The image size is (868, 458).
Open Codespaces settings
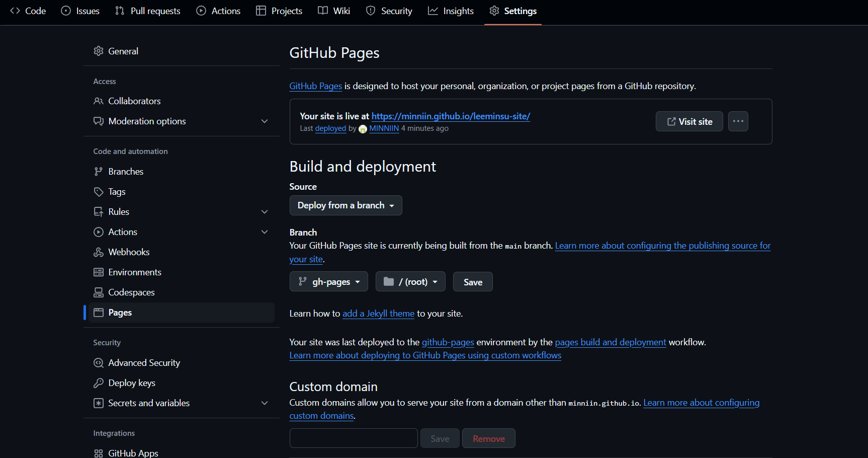tap(181, 292)
